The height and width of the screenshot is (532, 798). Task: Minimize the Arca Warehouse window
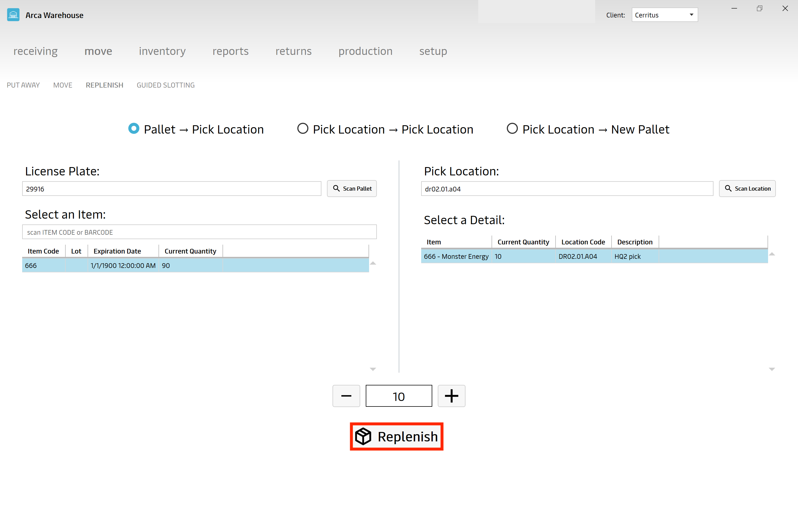(x=734, y=9)
